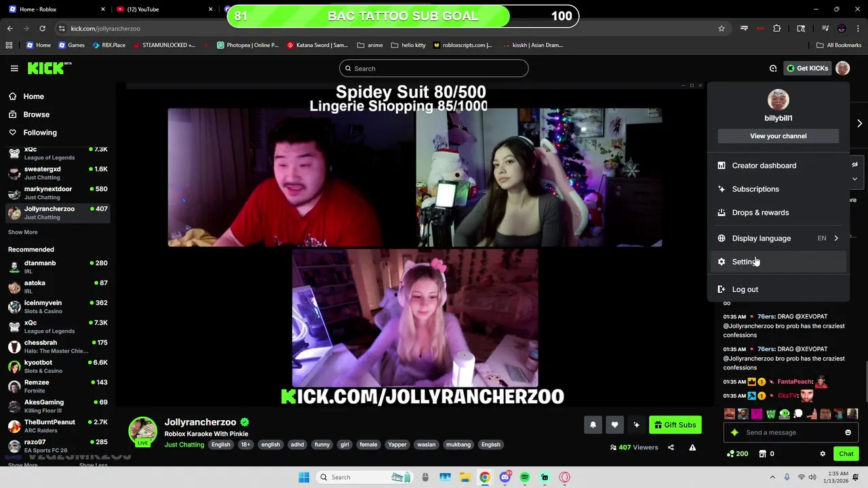Screen dimensions: 868x488
Task: Turn on notifications with the bell icon
Action: [x=593, y=425]
